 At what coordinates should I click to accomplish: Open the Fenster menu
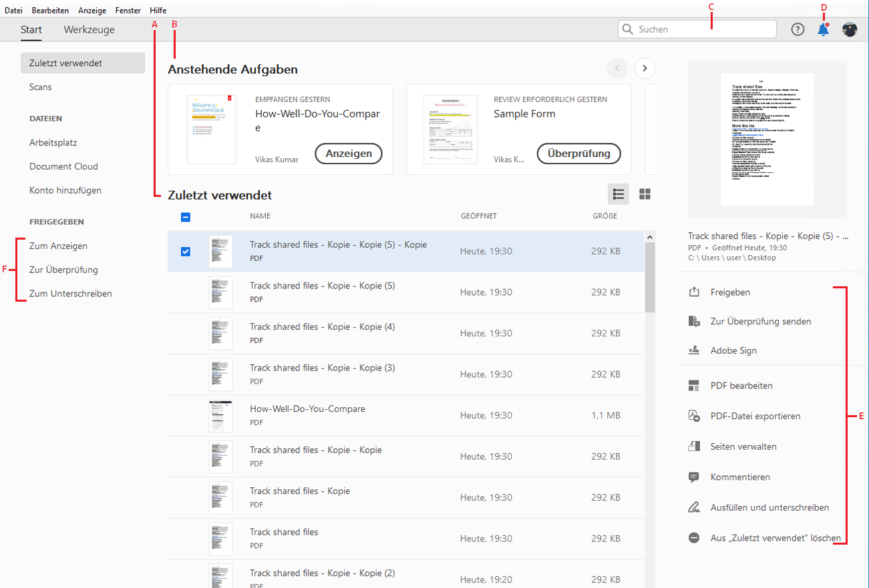coord(128,11)
